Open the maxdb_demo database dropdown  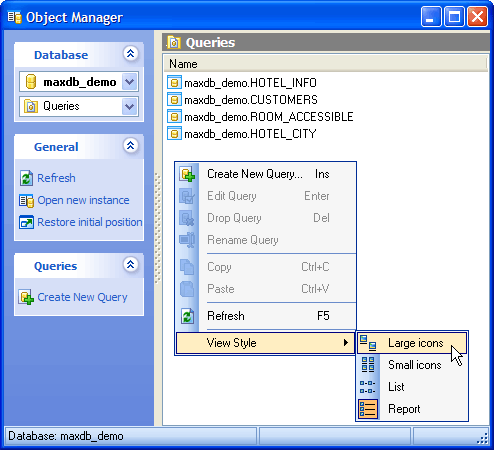(130, 82)
